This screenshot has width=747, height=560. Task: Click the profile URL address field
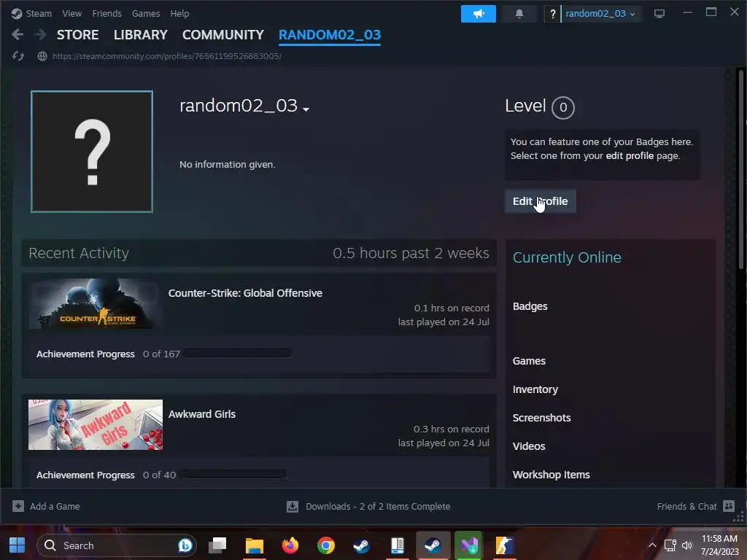point(167,56)
